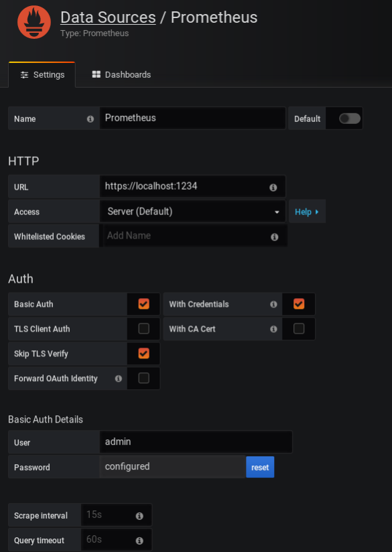Expand the Help section
This screenshot has height=552, width=392.
tap(307, 212)
